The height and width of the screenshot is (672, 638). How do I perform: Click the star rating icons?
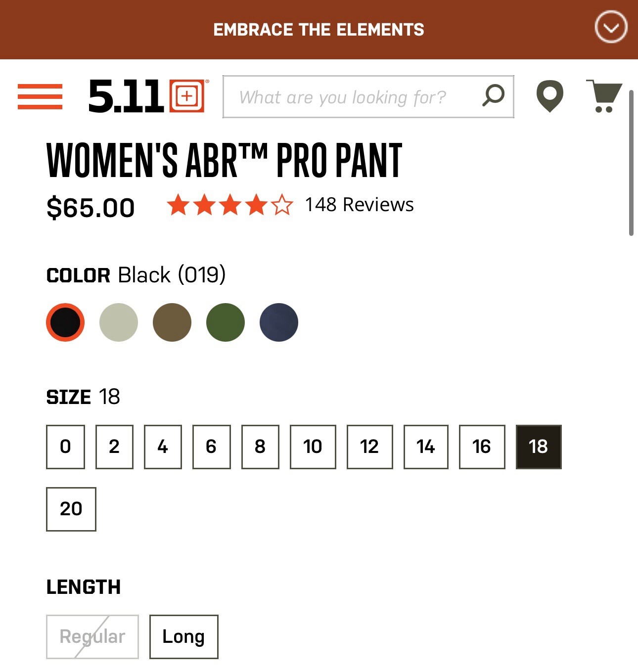(x=230, y=205)
